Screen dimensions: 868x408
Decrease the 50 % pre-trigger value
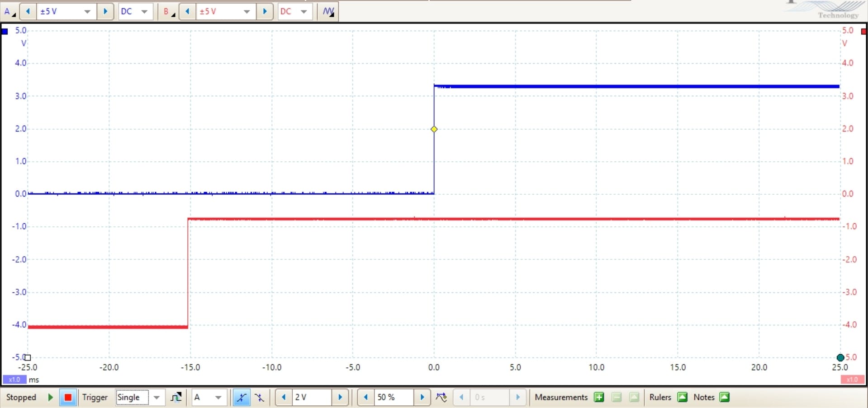click(x=365, y=398)
